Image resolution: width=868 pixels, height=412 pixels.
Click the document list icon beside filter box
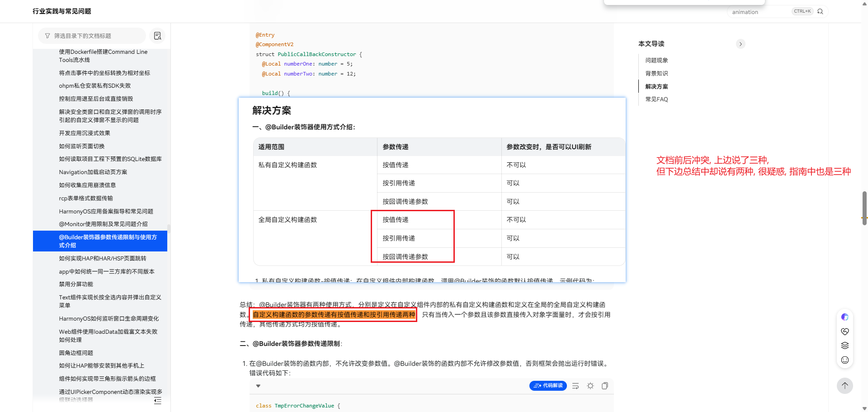pyautogui.click(x=157, y=36)
